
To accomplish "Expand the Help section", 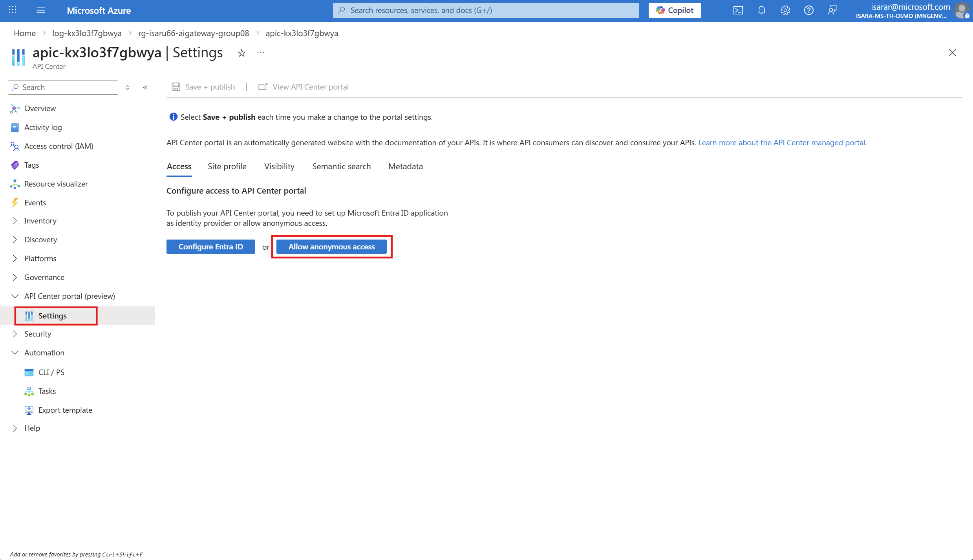I will 32,428.
